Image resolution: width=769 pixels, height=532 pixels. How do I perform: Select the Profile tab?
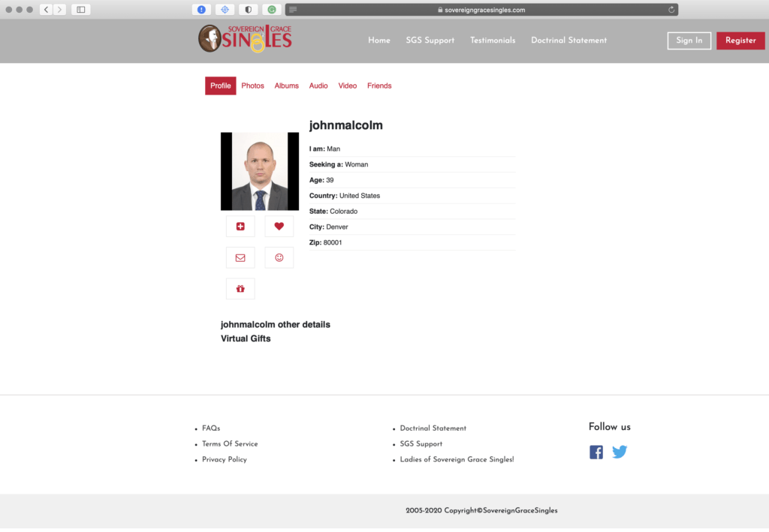click(x=221, y=86)
